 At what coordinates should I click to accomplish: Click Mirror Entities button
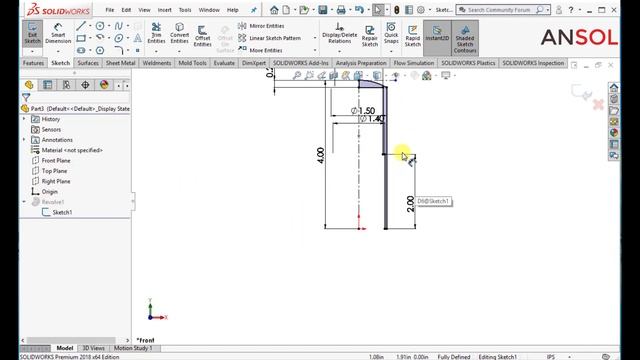261,26
